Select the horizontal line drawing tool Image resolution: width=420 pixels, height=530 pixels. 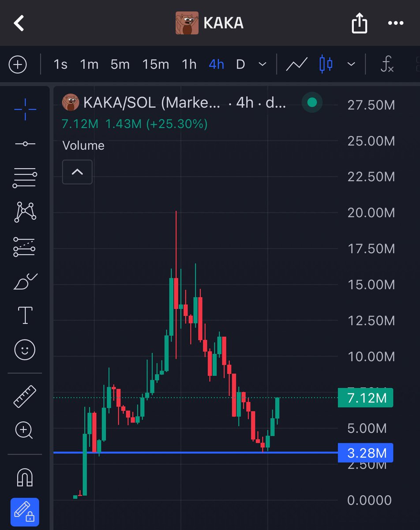click(x=25, y=144)
